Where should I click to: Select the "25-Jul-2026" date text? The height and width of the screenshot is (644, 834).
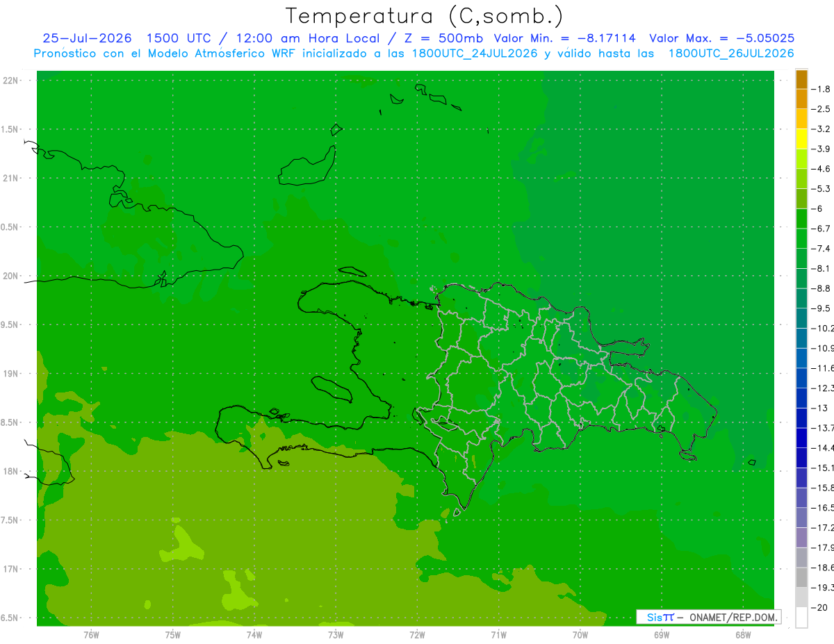pyautogui.click(x=87, y=38)
